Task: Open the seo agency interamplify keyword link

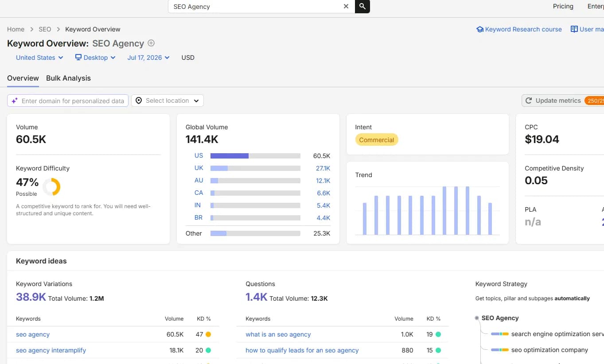Action: click(51, 350)
